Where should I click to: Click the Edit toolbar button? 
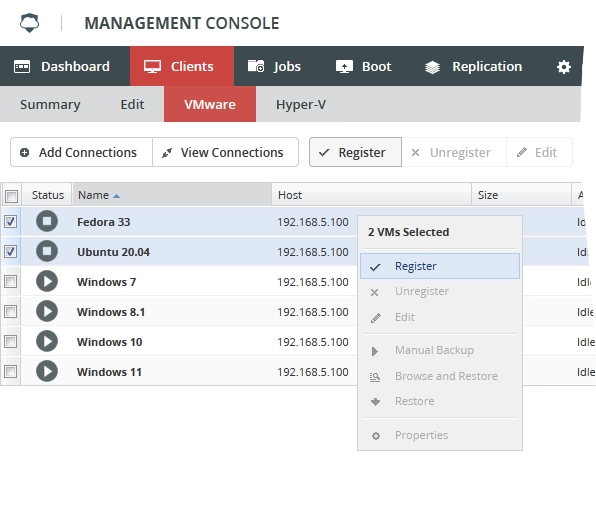pyautogui.click(x=539, y=152)
